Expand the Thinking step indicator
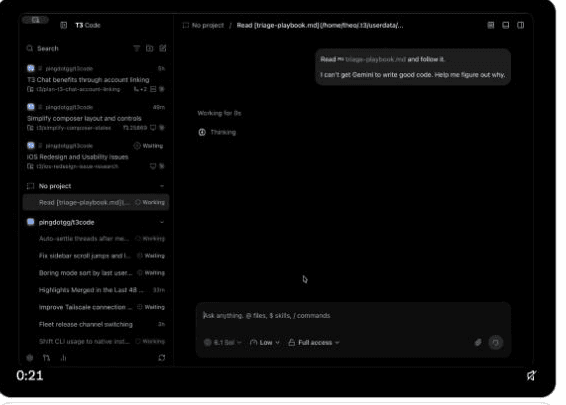 217,132
